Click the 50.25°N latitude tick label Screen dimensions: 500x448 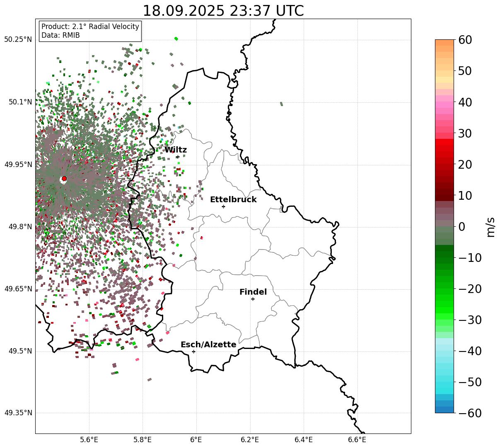[x=18, y=40]
